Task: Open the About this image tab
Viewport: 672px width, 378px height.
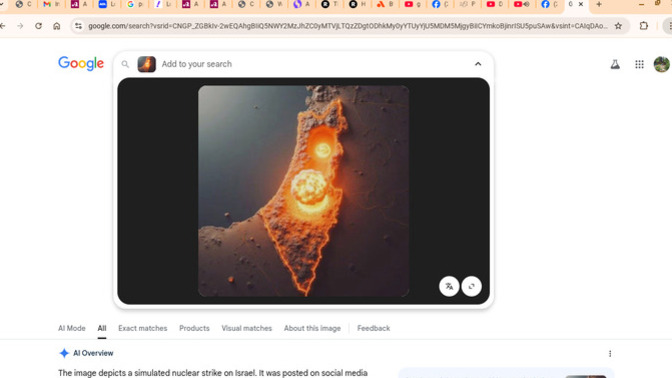Action: pos(312,328)
